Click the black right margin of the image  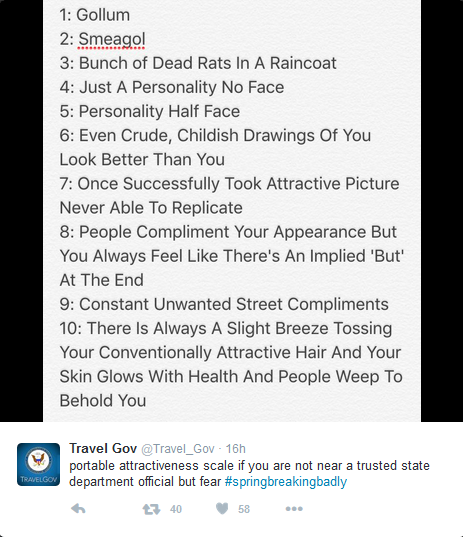click(442, 211)
